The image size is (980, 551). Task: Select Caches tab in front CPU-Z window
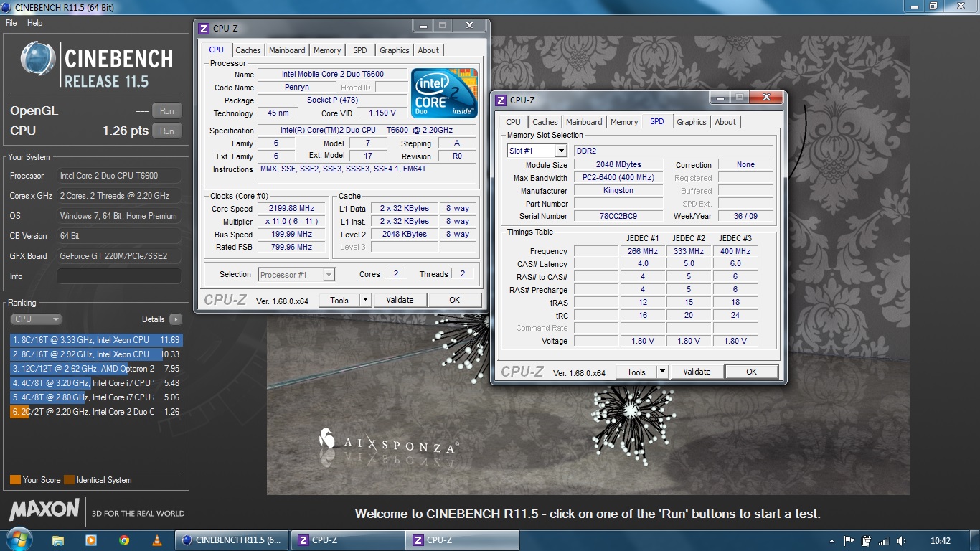545,122
